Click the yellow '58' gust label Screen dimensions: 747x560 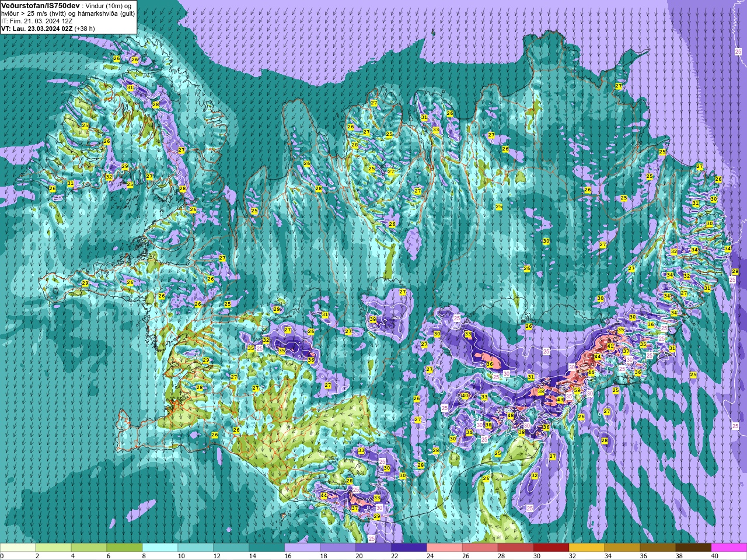tap(577, 391)
